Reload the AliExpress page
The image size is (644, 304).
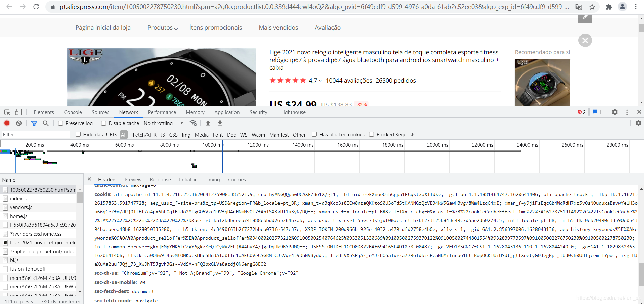tap(36, 7)
